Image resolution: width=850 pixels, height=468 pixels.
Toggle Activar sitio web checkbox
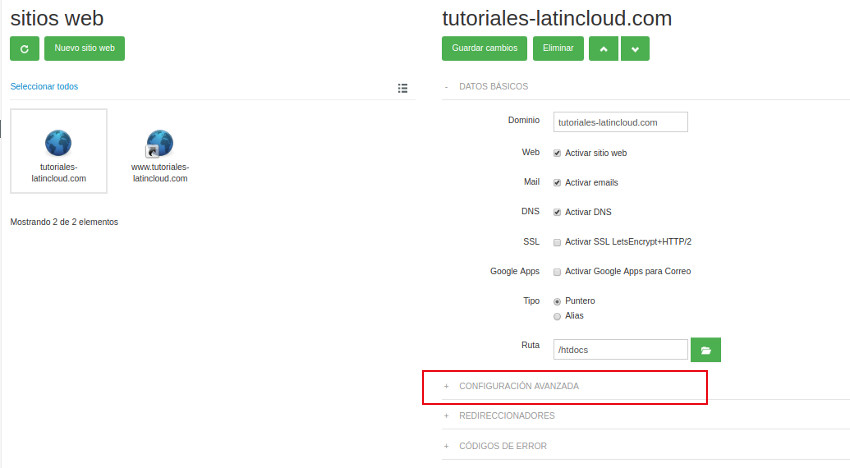[557, 153]
